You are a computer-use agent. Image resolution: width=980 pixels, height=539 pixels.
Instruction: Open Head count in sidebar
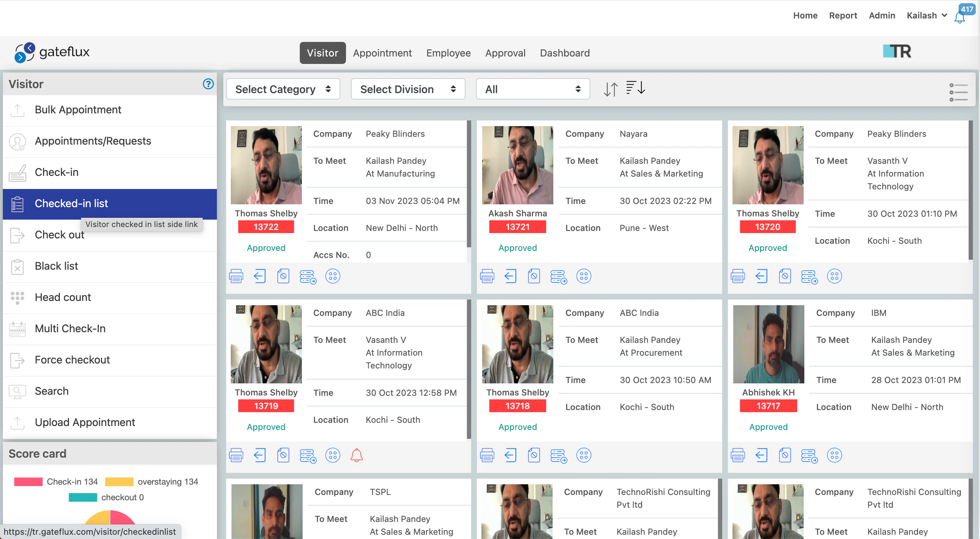pos(110,297)
